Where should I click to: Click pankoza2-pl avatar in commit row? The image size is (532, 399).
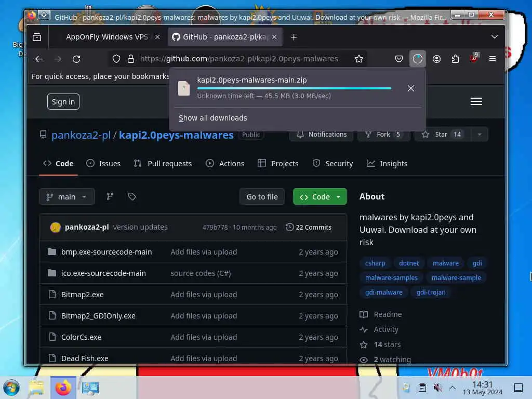tap(55, 228)
